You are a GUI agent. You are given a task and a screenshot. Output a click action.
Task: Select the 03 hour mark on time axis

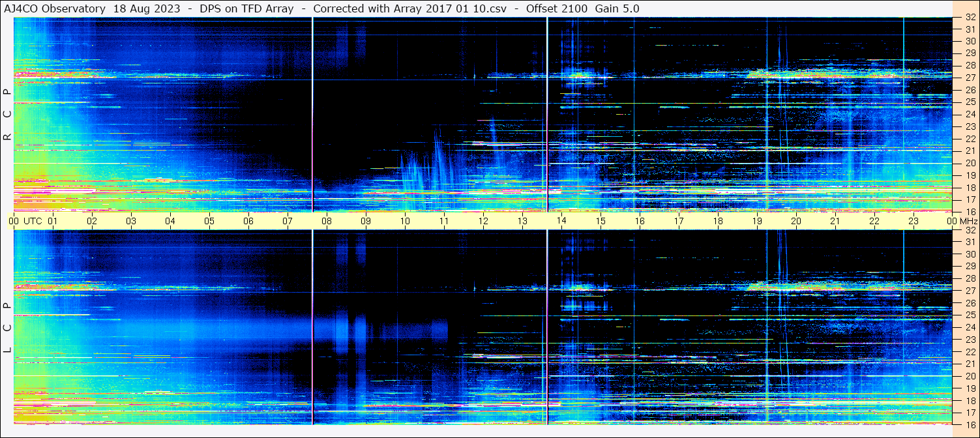pos(132,221)
